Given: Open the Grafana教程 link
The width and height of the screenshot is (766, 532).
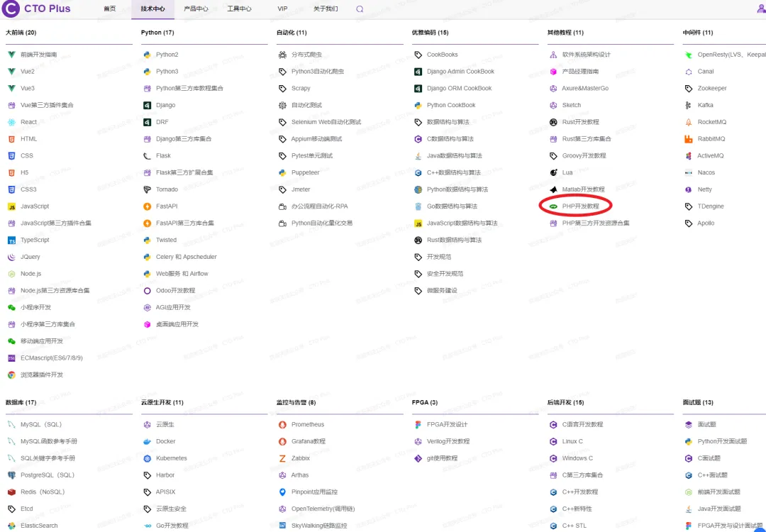Looking at the screenshot, I should coord(309,441).
